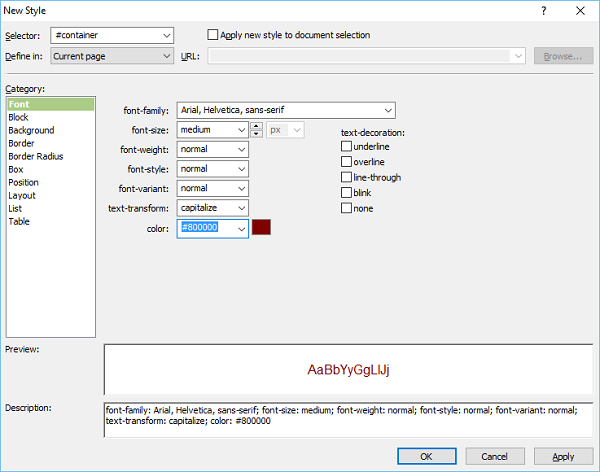Select the Background category
Image resolution: width=600 pixels, height=472 pixels.
point(31,130)
